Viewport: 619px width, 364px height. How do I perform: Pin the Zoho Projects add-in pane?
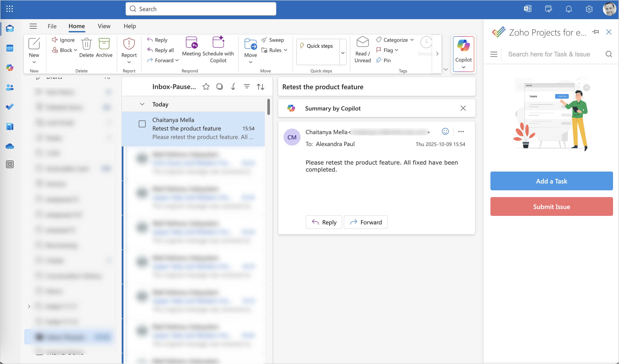click(x=595, y=32)
